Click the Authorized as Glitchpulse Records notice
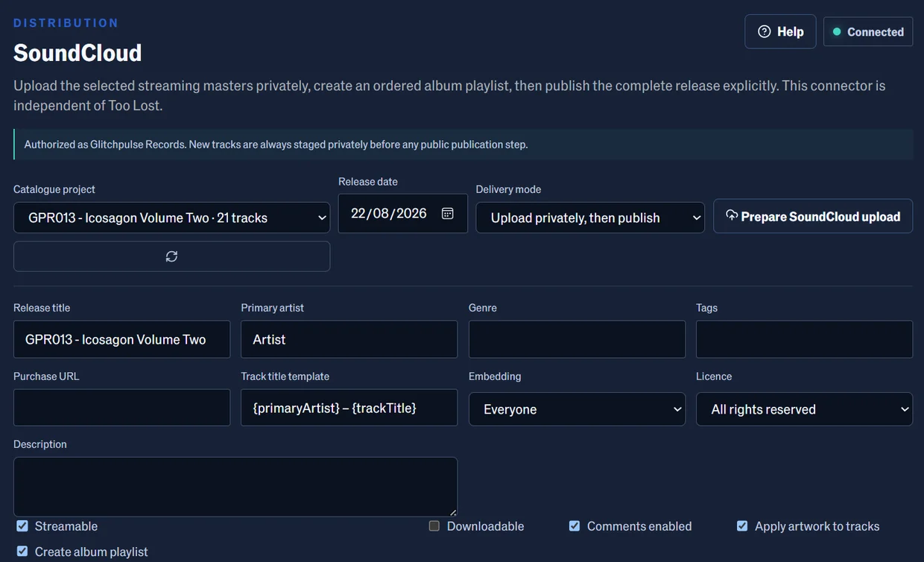 click(x=463, y=144)
